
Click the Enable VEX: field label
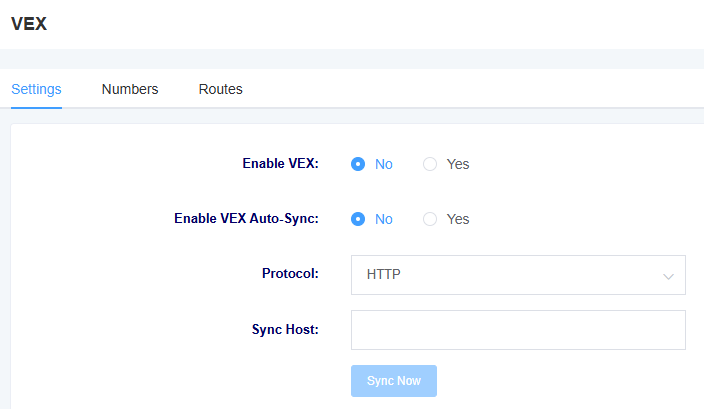click(x=281, y=163)
